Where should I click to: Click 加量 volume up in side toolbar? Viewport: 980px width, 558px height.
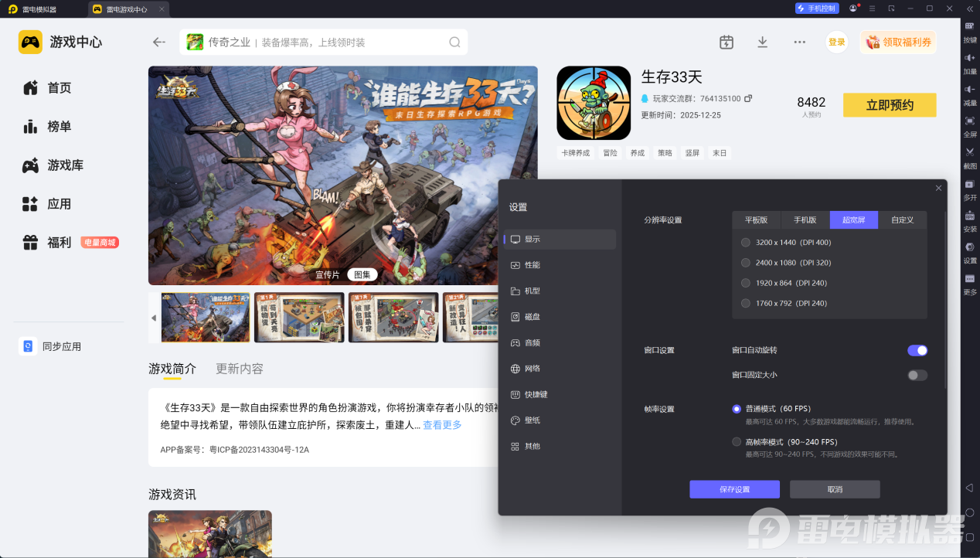tap(970, 63)
